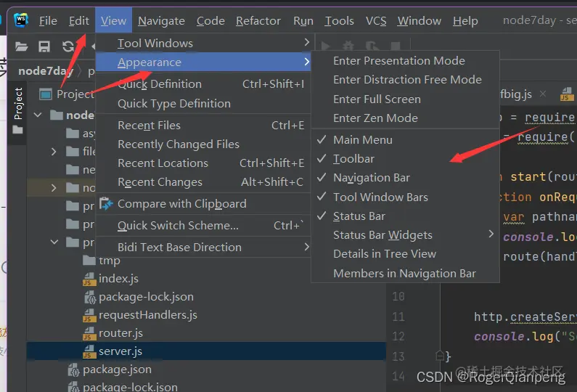Click the WebStorm logo icon
This screenshot has height=392, width=577.
tap(21, 20)
